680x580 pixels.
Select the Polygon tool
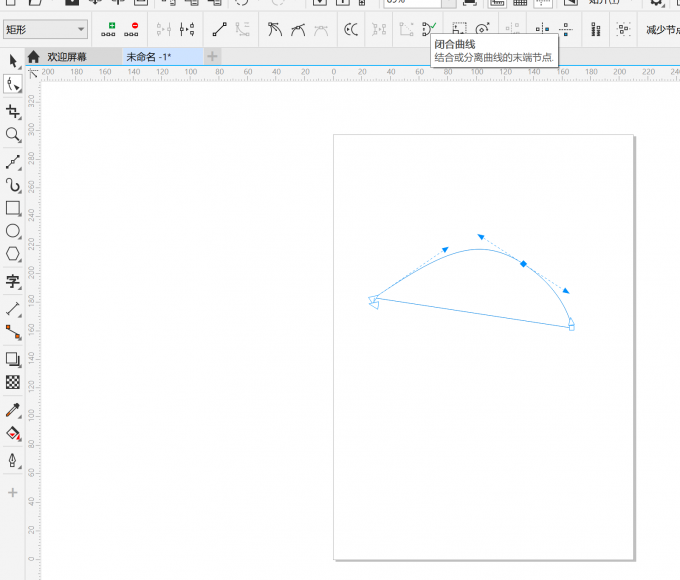pos(13,255)
